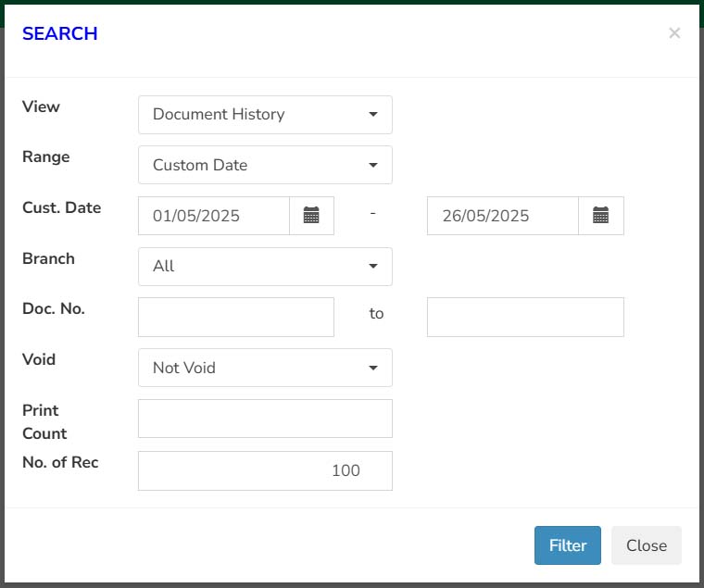704x588 pixels.
Task: Click the SEARCH dialog title
Action: coord(59,33)
